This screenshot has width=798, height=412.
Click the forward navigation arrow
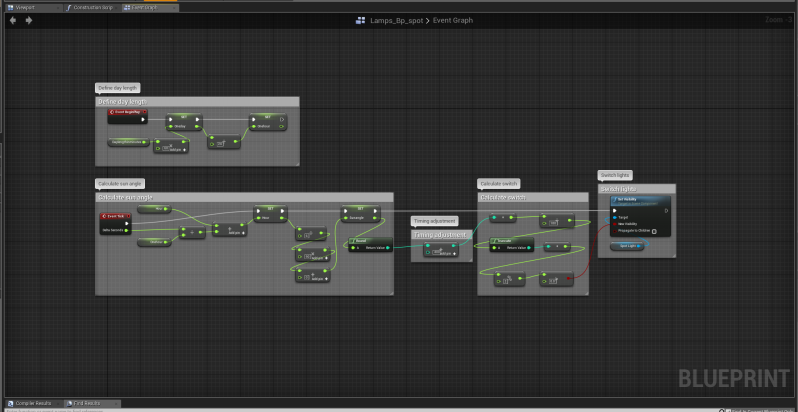click(28, 20)
